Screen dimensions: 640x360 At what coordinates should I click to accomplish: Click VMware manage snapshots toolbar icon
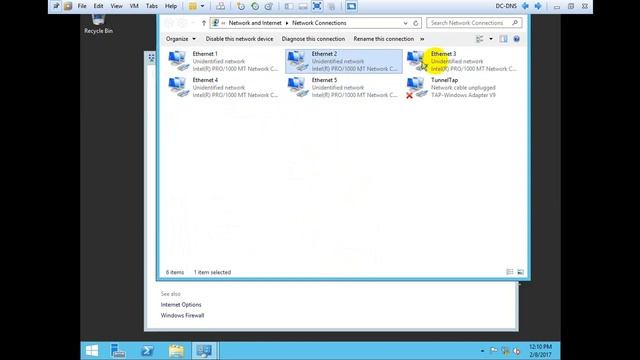point(269,6)
